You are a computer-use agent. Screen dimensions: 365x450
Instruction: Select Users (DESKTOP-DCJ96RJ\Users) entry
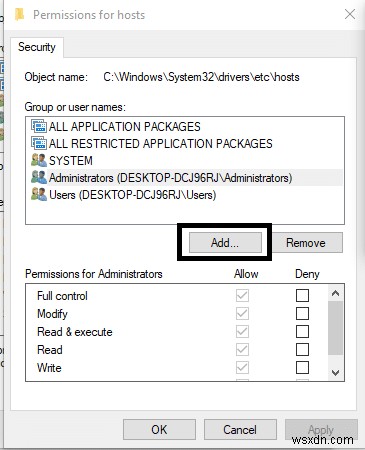185,195
